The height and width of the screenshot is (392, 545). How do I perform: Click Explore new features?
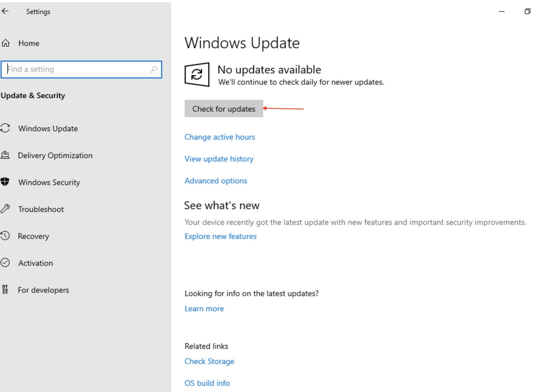tap(220, 236)
